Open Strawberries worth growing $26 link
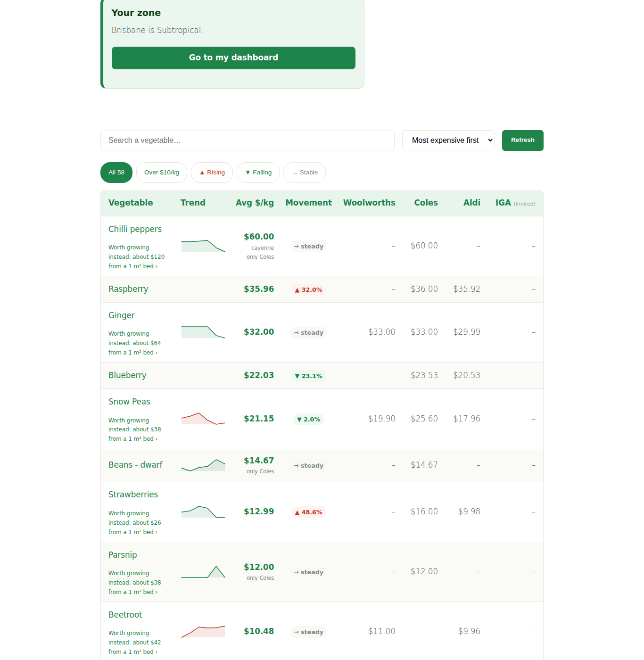This screenshot has width=644, height=660. (x=135, y=523)
